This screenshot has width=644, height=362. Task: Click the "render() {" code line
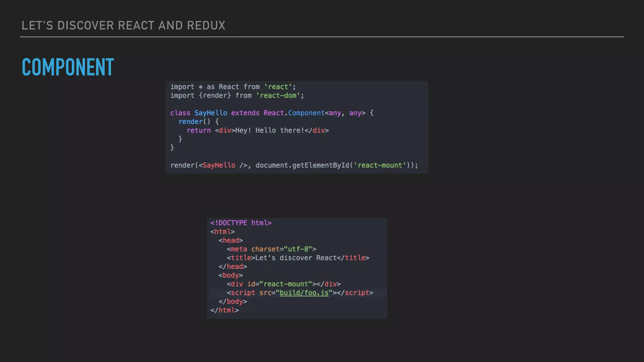199,122
